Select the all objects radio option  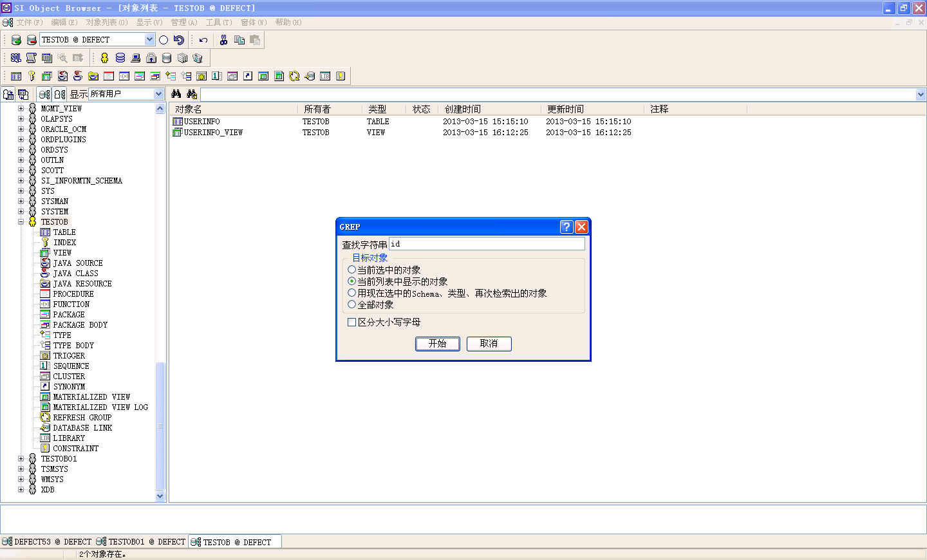pos(352,304)
